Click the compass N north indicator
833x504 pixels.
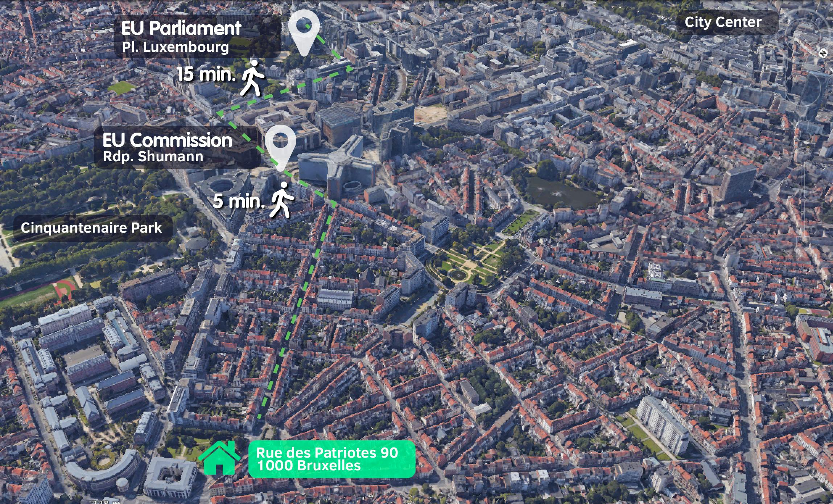click(x=823, y=53)
